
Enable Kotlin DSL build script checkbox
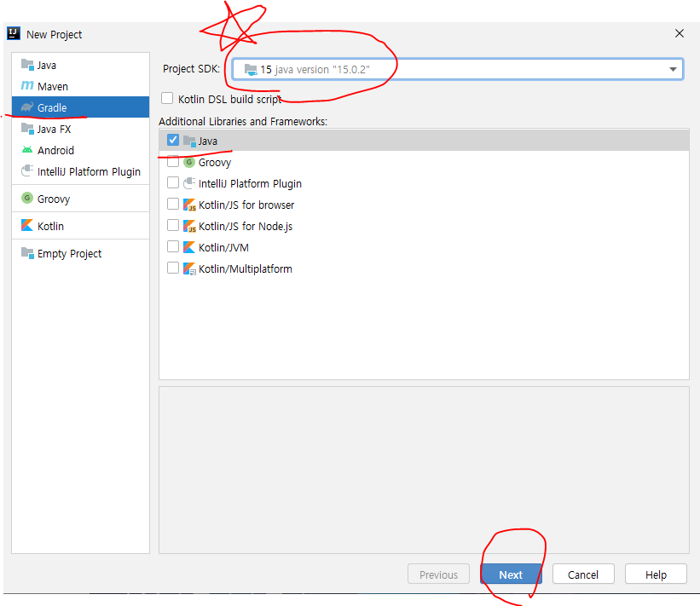[x=167, y=98]
